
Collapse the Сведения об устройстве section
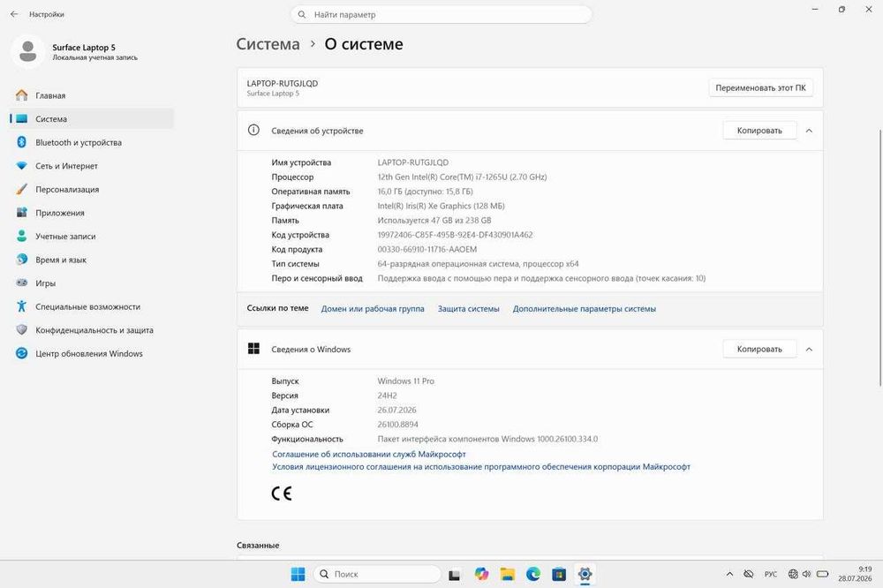point(809,130)
